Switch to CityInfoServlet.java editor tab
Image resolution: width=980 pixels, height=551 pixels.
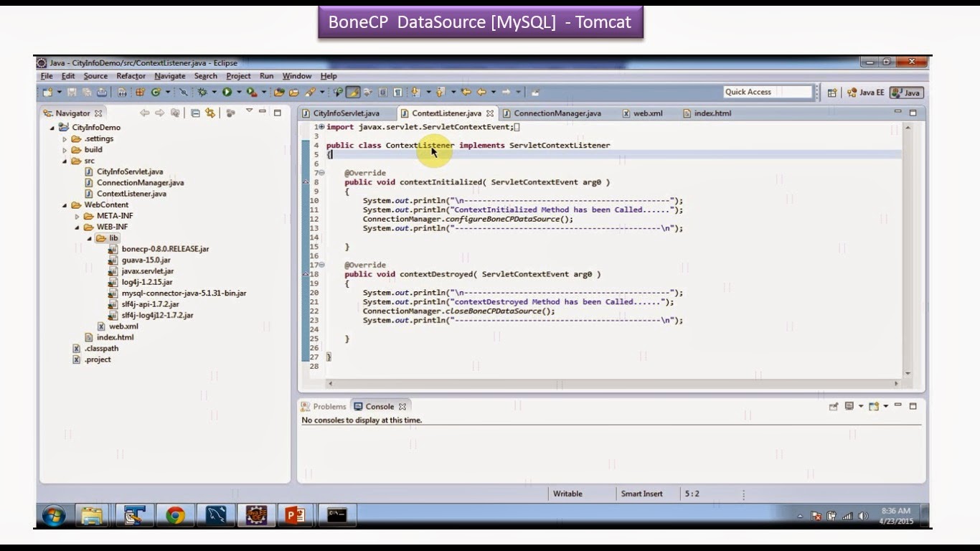tap(347, 113)
